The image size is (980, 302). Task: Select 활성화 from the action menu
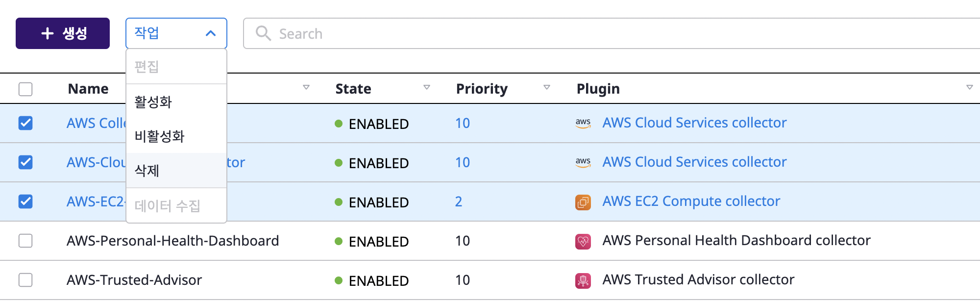(176, 101)
